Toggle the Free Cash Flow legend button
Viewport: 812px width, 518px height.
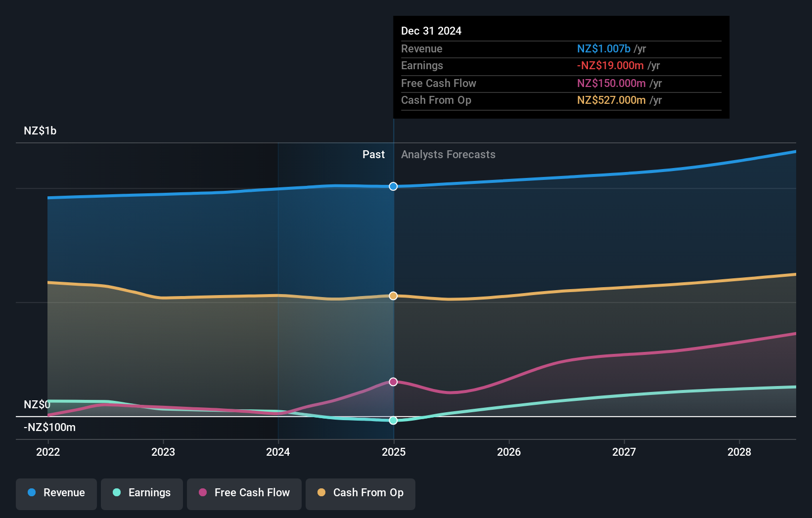[x=244, y=494]
